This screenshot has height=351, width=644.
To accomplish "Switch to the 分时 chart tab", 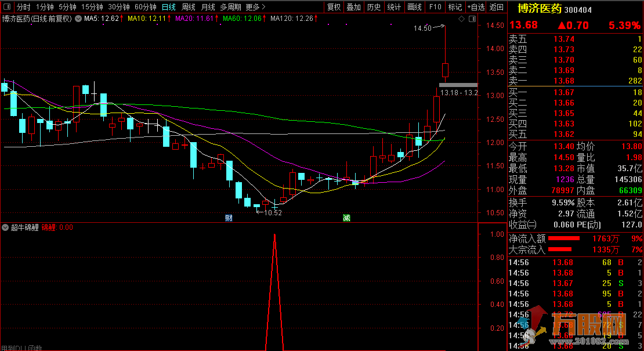I will coord(23,7).
